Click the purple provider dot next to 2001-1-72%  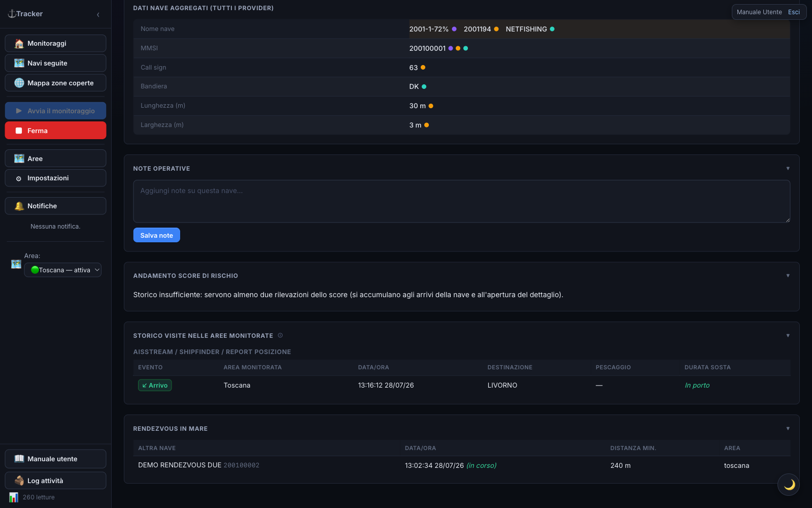click(454, 29)
